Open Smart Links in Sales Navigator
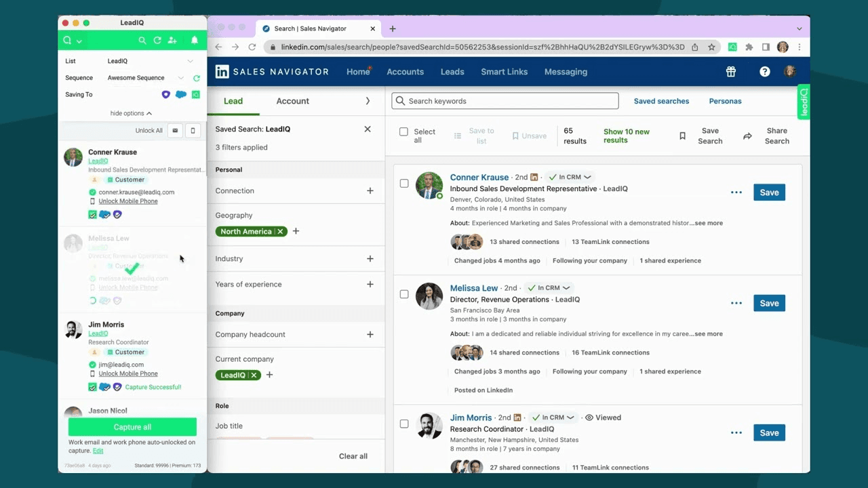The height and width of the screenshot is (488, 868). (505, 72)
